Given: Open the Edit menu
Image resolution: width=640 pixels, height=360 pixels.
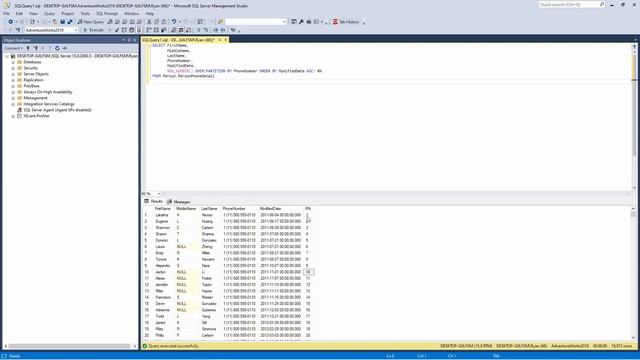Looking at the screenshot, I should click(x=19, y=13).
